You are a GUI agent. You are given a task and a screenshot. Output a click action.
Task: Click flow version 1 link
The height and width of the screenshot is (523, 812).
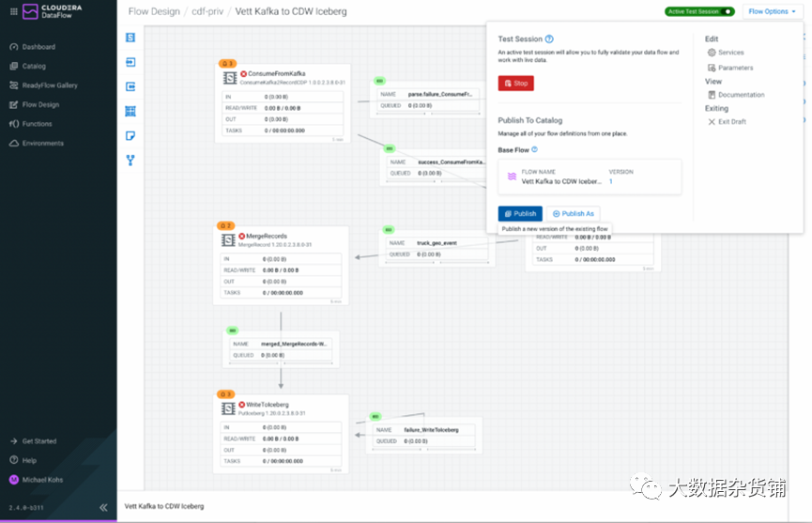611,181
